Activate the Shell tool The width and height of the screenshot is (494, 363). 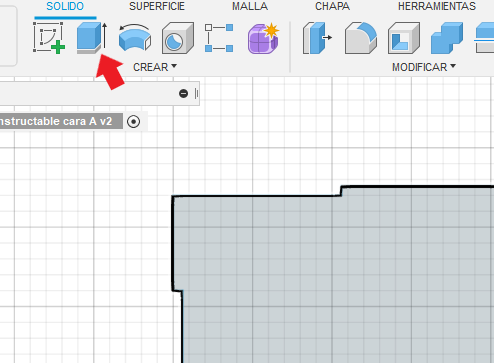click(404, 38)
